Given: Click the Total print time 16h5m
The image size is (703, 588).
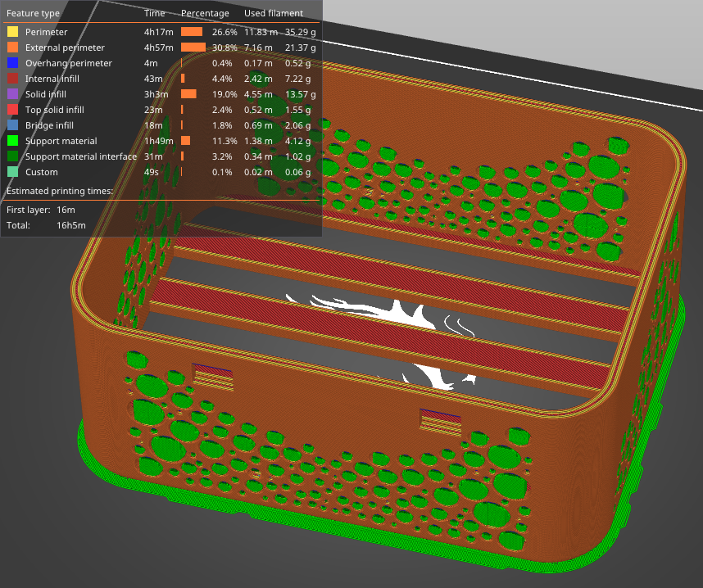Looking at the screenshot, I should pos(70,224).
